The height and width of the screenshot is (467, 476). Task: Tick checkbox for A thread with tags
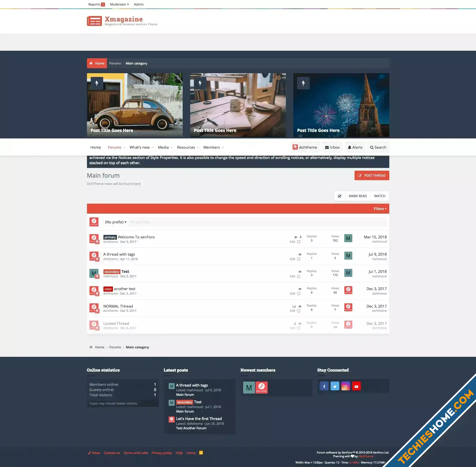pos(299,259)
